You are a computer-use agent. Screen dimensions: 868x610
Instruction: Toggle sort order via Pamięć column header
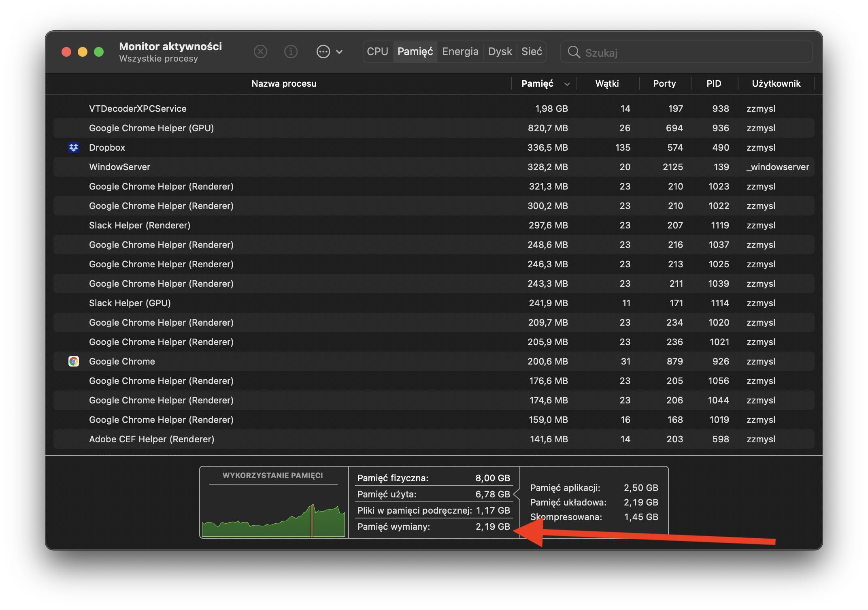point(544,83)
